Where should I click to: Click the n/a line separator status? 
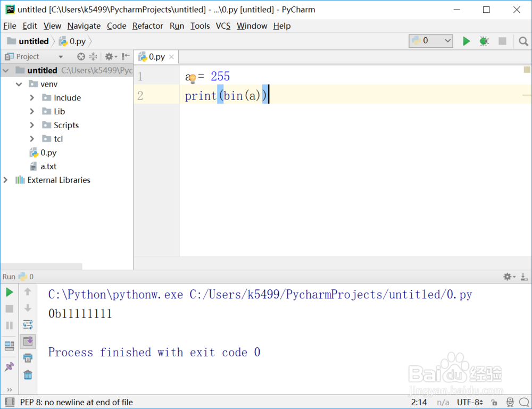coord(443,403)
